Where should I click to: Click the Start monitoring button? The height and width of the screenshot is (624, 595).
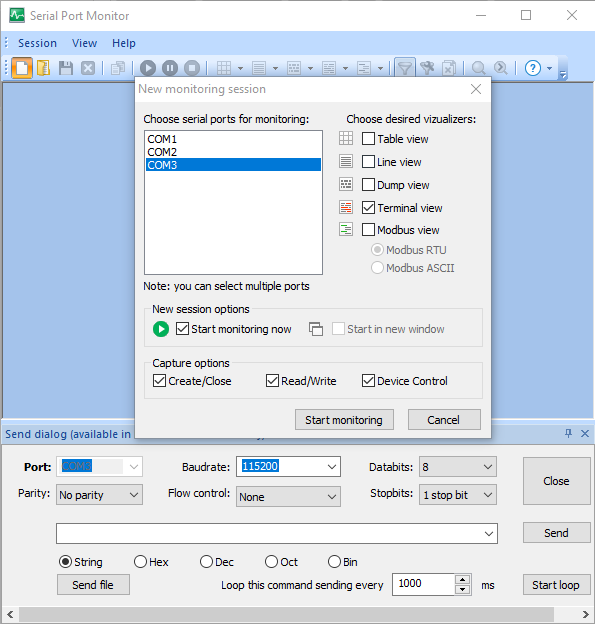click(x=344, y=420)
